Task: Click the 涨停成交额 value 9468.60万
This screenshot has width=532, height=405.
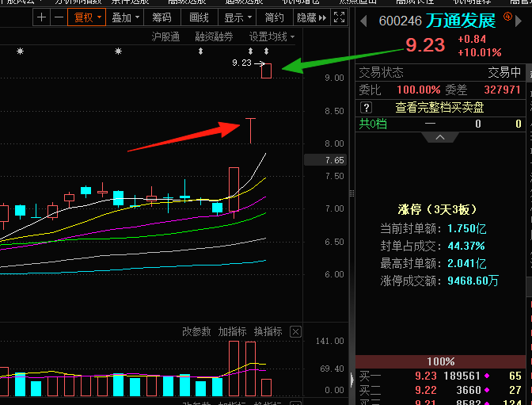Action: (473, 281)
